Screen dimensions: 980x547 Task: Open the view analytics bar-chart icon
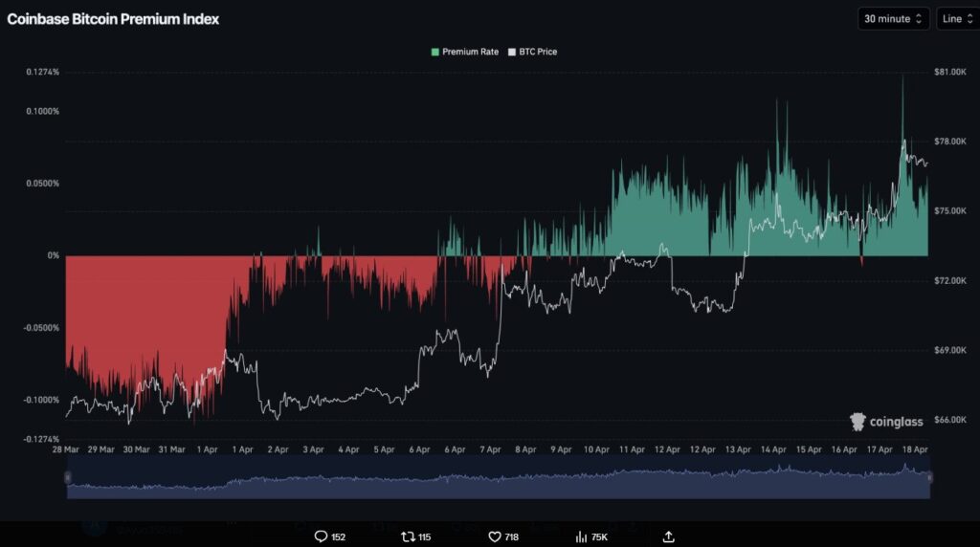[579, 536]
